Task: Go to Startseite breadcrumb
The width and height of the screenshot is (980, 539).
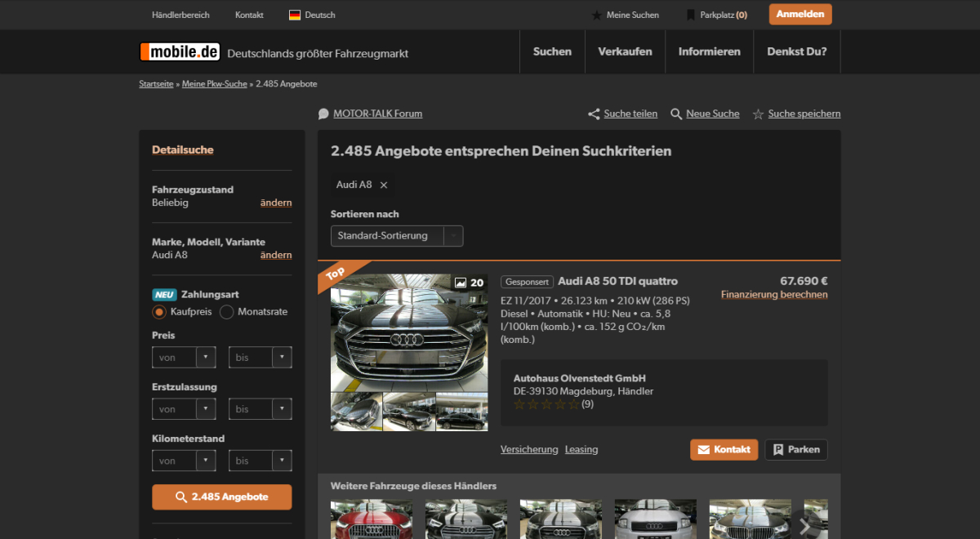Action: [156, 84]
